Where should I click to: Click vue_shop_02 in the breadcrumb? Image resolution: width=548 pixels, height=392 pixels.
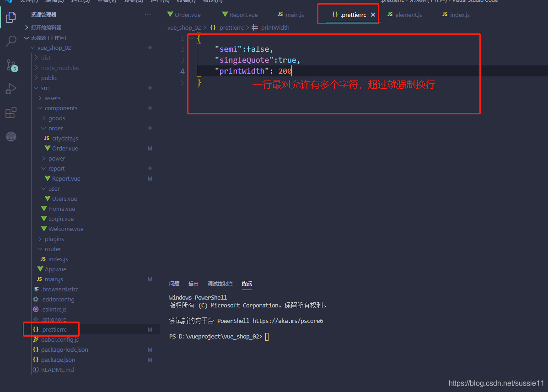point(184,27)
